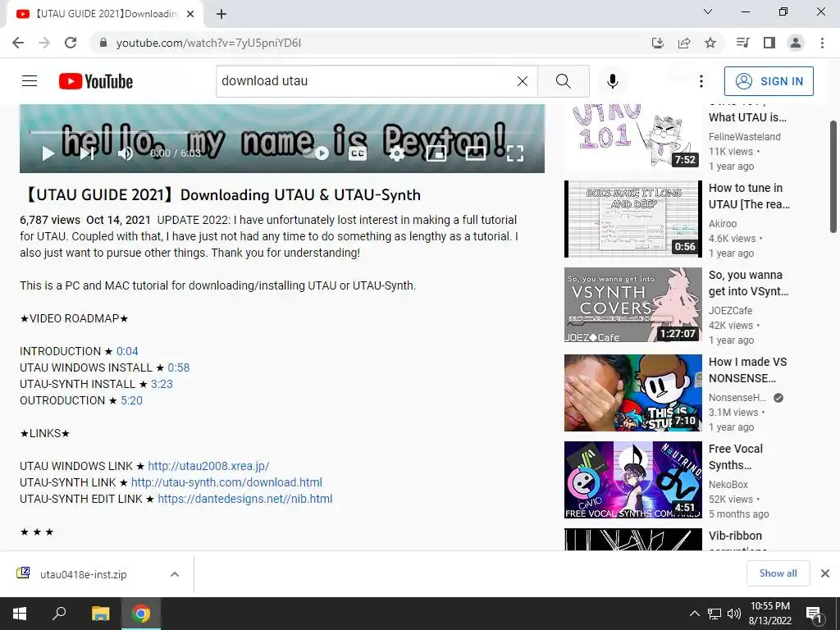Open YouTube hamburger guide menu
Screen dimensions: 840x630
[30, 81]
